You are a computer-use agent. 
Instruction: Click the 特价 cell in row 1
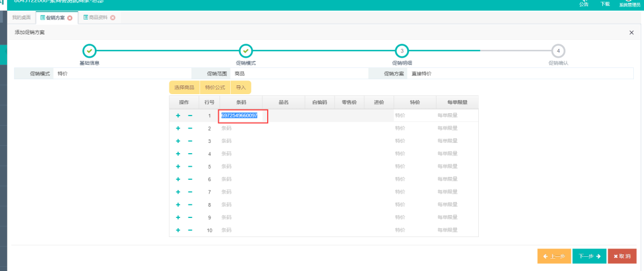pyautogui.click(x=414, y=116)
